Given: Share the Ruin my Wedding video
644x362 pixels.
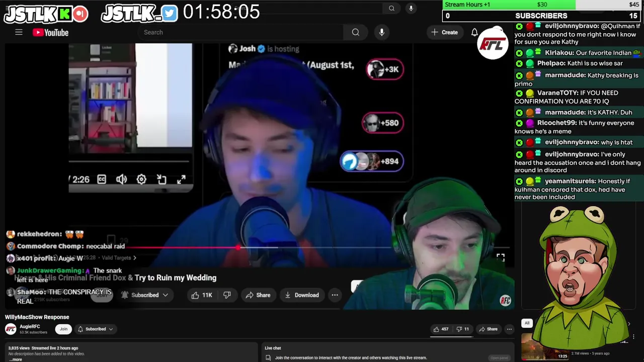Looking at the screenshot, I should (x=258, y=295).
